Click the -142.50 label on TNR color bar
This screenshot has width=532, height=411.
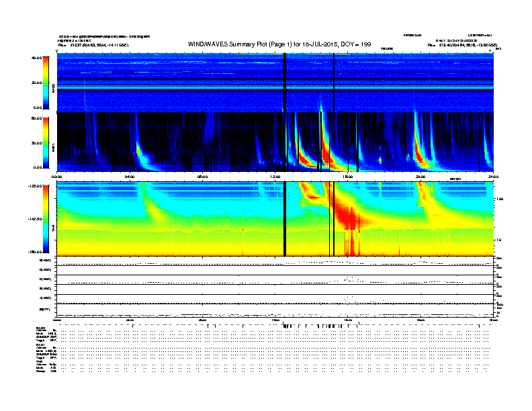click(35, 219)
